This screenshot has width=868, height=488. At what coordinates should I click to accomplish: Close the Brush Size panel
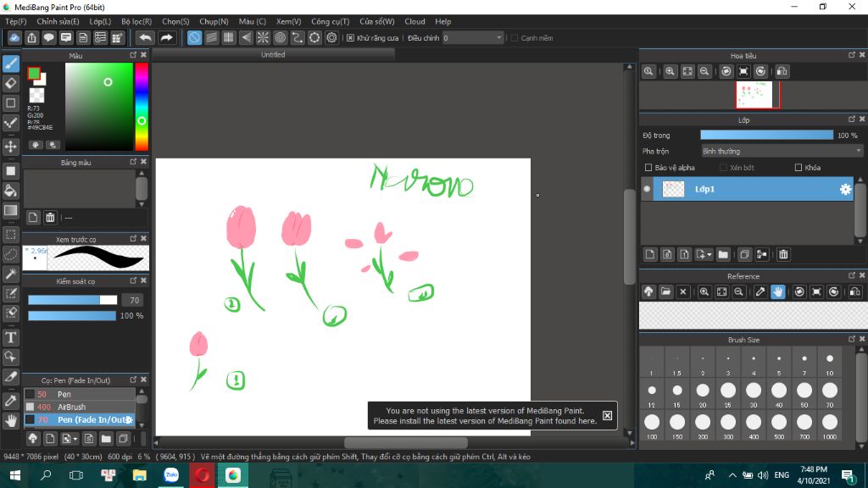tap(862, 339)
